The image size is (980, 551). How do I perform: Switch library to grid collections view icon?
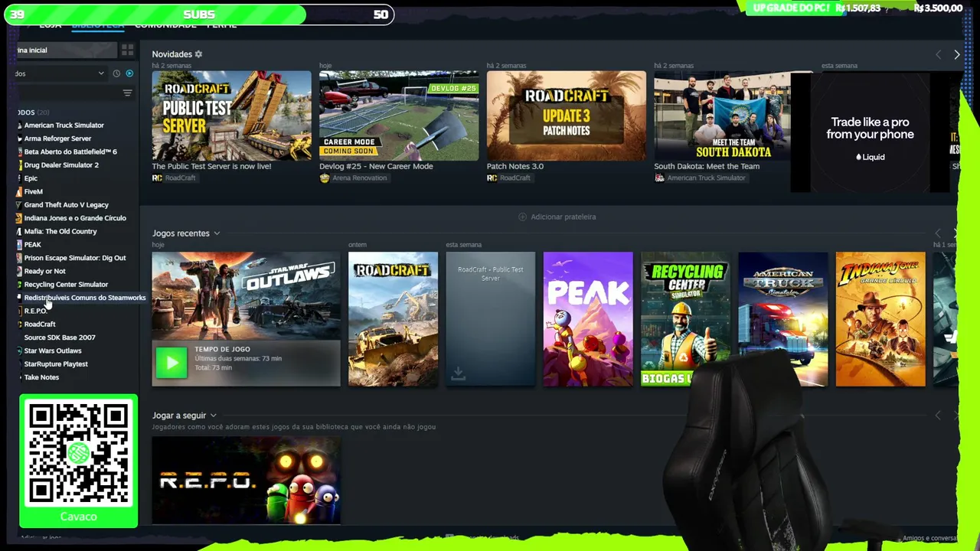coord(127,50)
